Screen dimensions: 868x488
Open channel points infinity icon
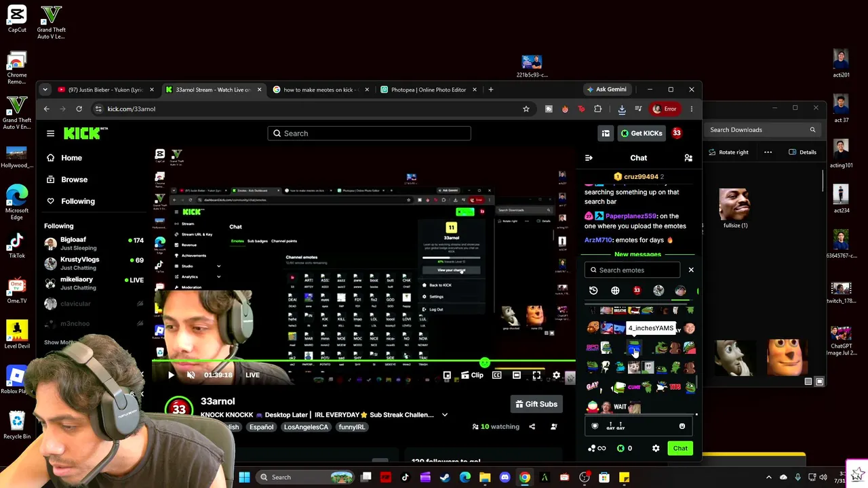pos(597,448)
